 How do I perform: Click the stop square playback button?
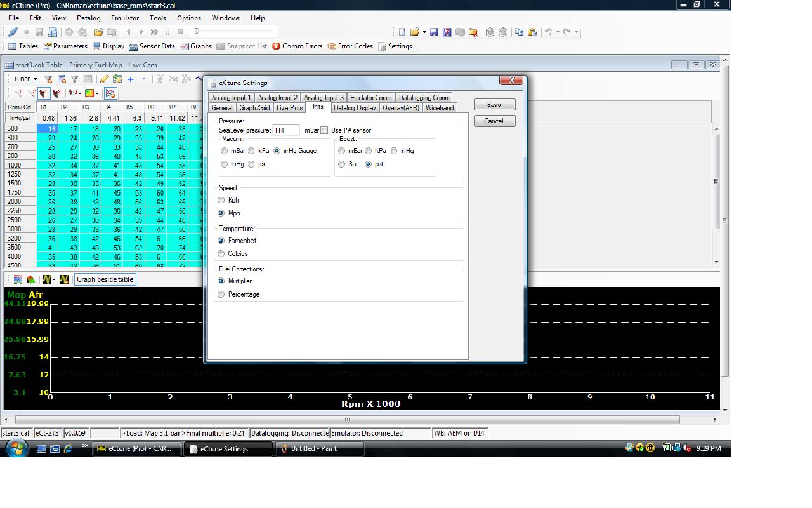(181, 32)
